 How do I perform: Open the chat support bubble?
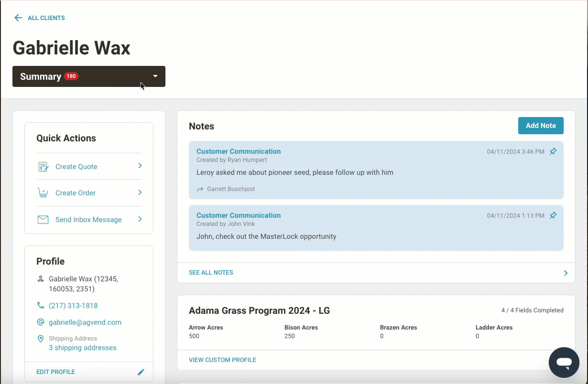[x=564, y=363]
